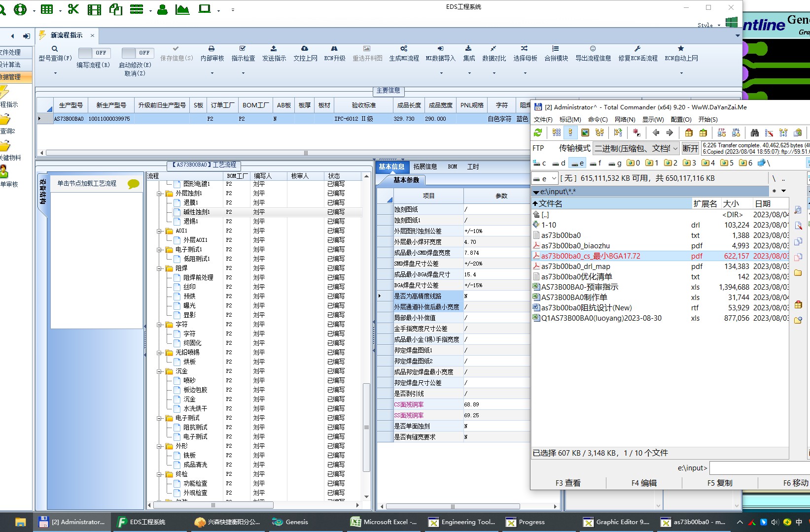Click the 型号查询 search icon
This screenshot has width=810, height=532.
(55, 49)
